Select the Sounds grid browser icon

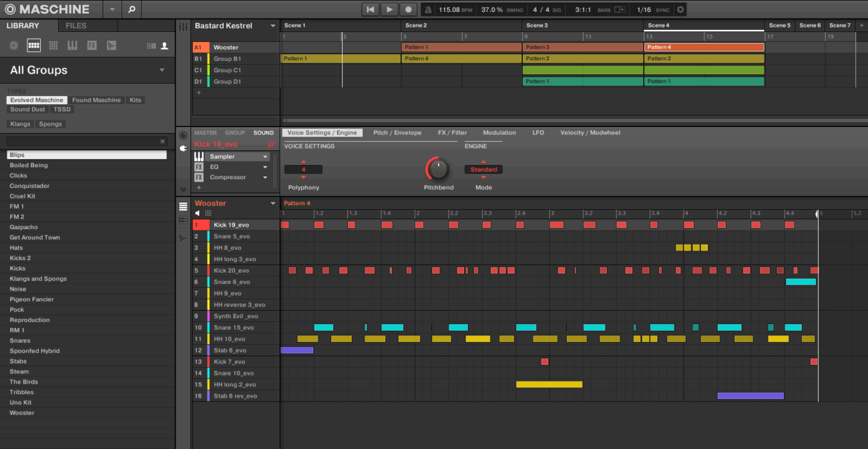53,45
